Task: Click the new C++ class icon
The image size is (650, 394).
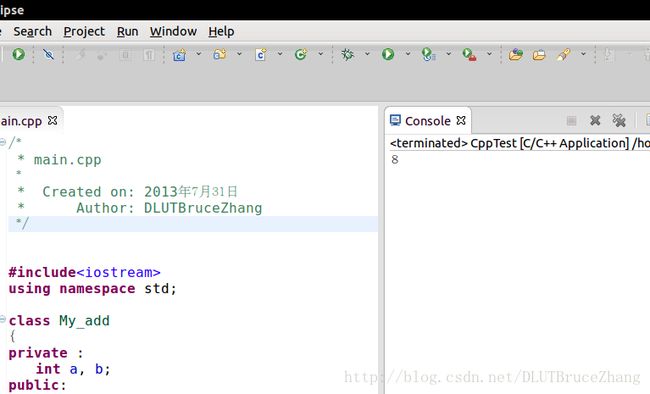Action: click(x=301, y=54)
